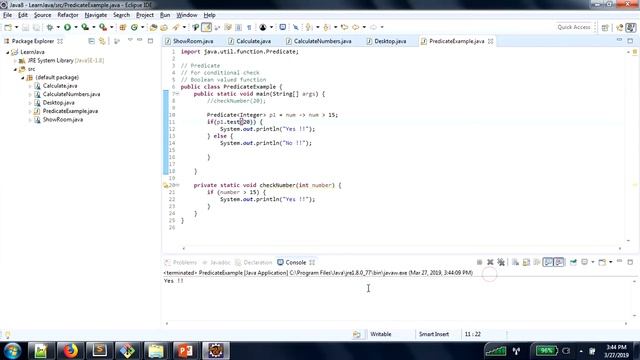Launch the Debug bug icon

click(50, 27)
